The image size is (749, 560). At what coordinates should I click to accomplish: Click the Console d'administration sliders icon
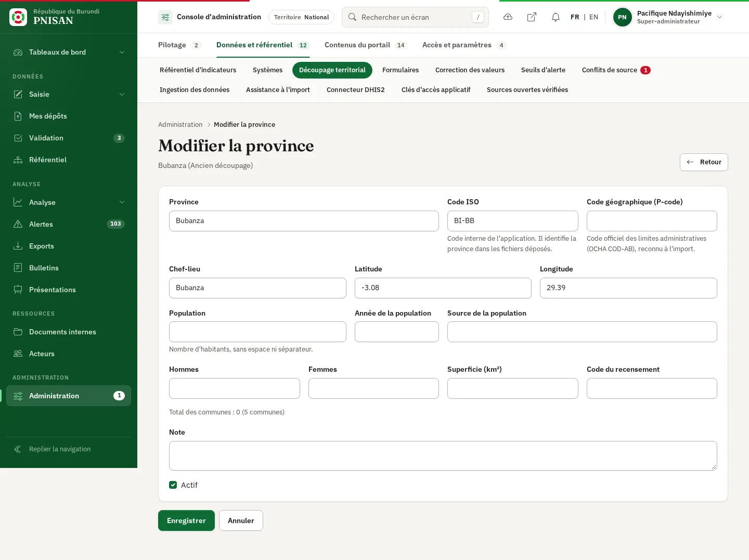pos(165,17)
